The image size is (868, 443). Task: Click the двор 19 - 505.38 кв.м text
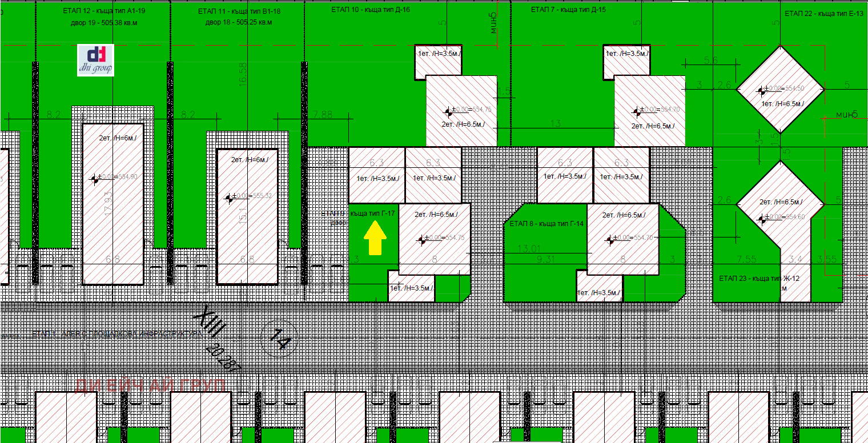108,23
